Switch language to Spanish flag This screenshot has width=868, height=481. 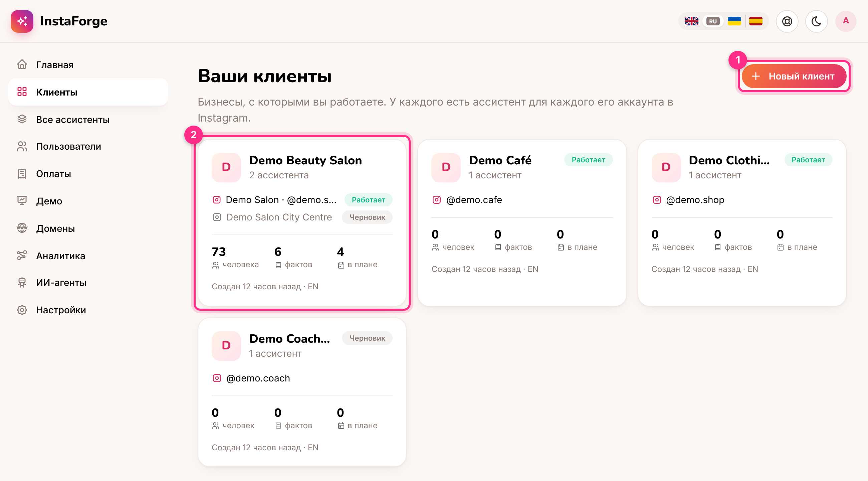(x=756, y=21)
